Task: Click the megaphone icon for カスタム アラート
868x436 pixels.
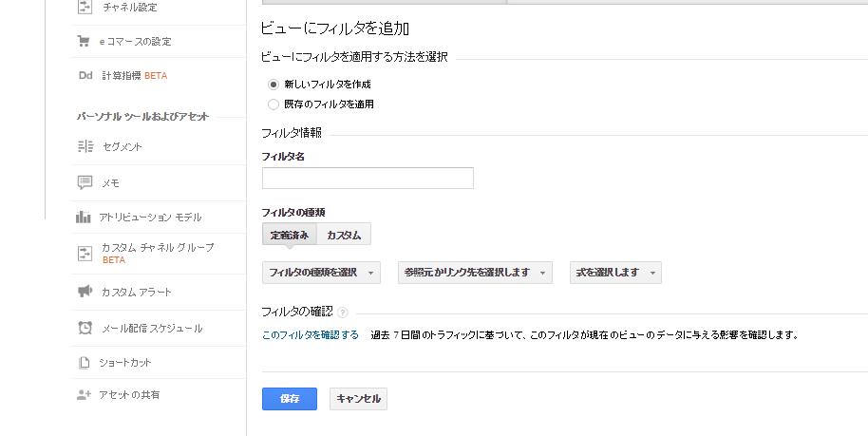Action: pos(85,291)
